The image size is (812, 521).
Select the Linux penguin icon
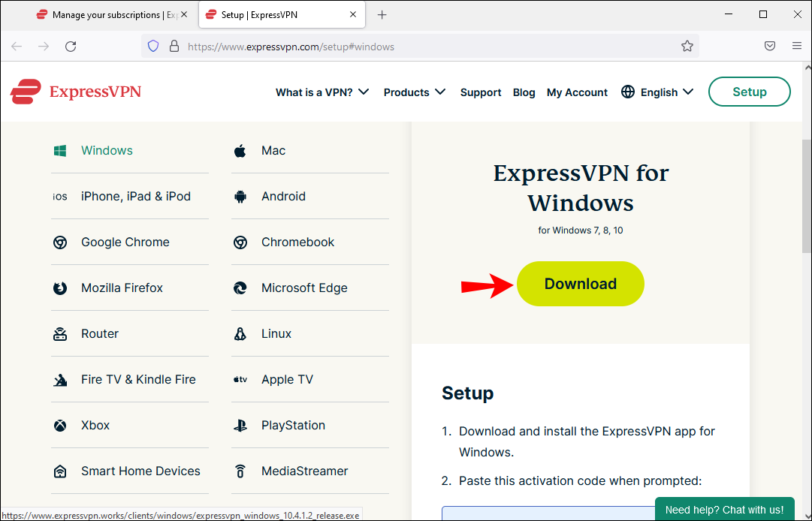point(240,334)
